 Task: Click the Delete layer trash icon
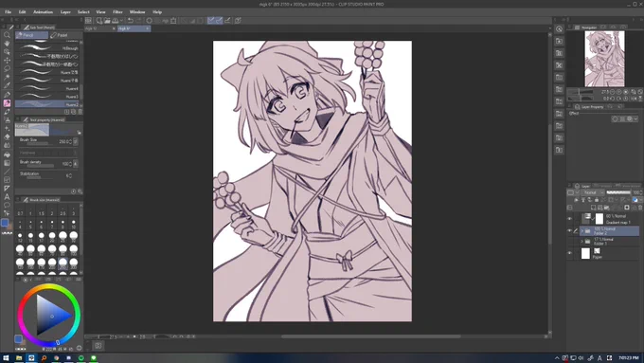pyautogui.click(x=640, y=208)
